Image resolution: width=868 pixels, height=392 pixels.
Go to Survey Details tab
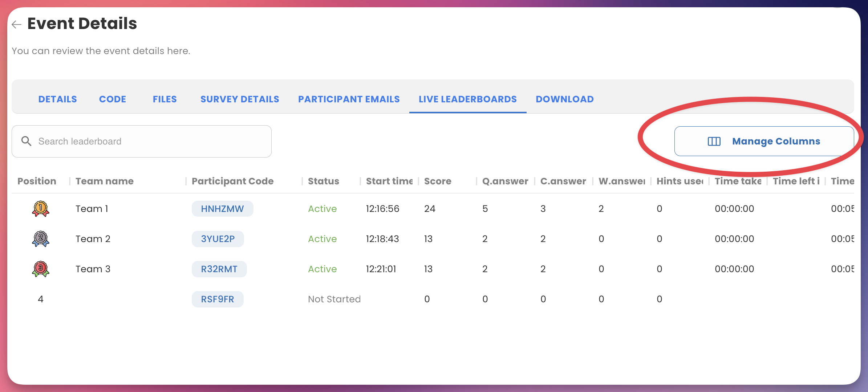(240, 99)
